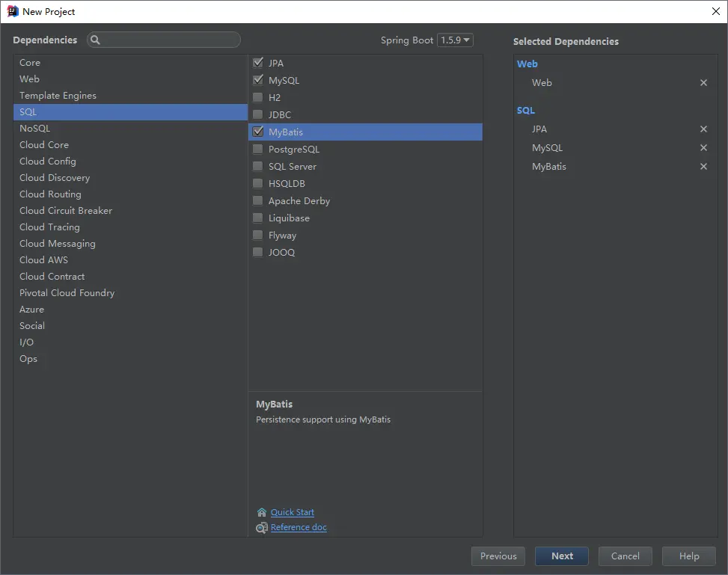This screenshot has width=728, height=575.
Task: Uncheck the MyBatis dependency checkbox
Action: [x=257, y=132]
